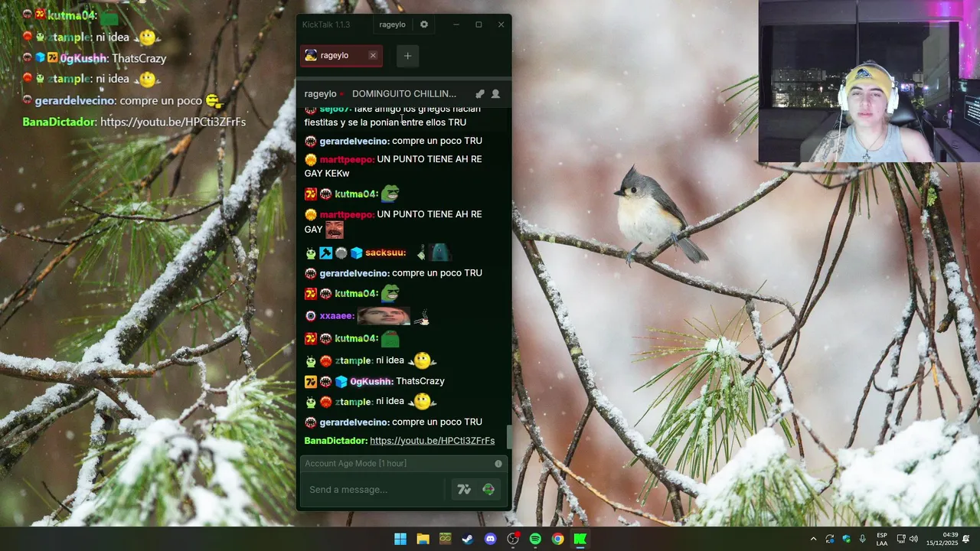
Task: Open Spotify from the taskbar
Action: (x=535, y=539)
